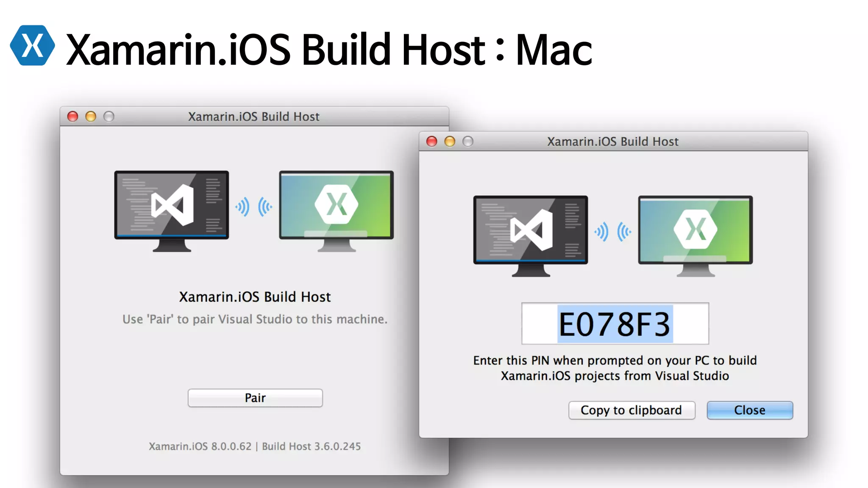Click the 'Enter this PIN when prompted' instruction text
The height and width of the screenshot is (488, 868).
[x=615, y=368]
